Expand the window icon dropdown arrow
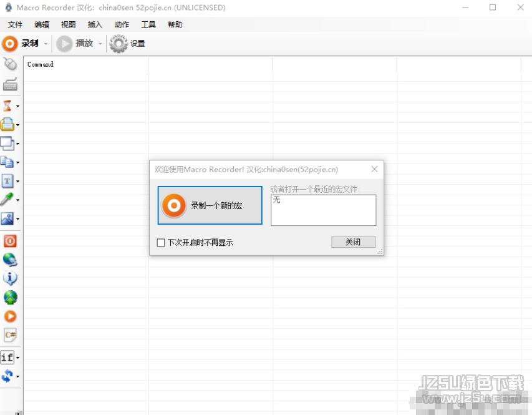Viewport: 532px width, 415px height. [x=17, y=144]
